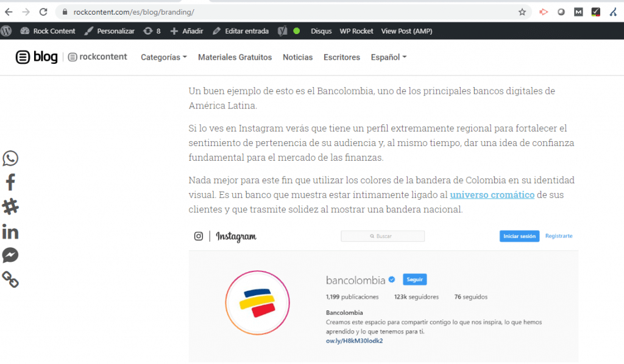Copy the link with the chain icon
This screenshot has height=364, width=624.
pos(10,279)
